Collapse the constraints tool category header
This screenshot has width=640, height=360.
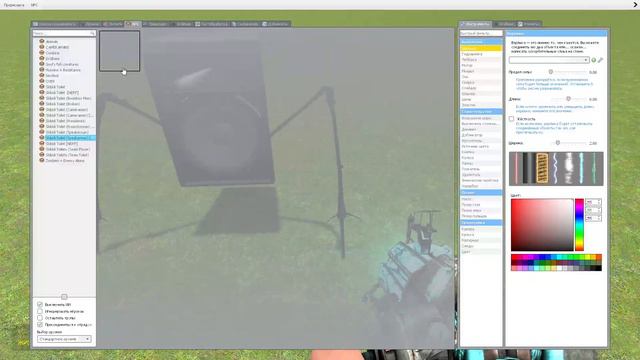481,42
